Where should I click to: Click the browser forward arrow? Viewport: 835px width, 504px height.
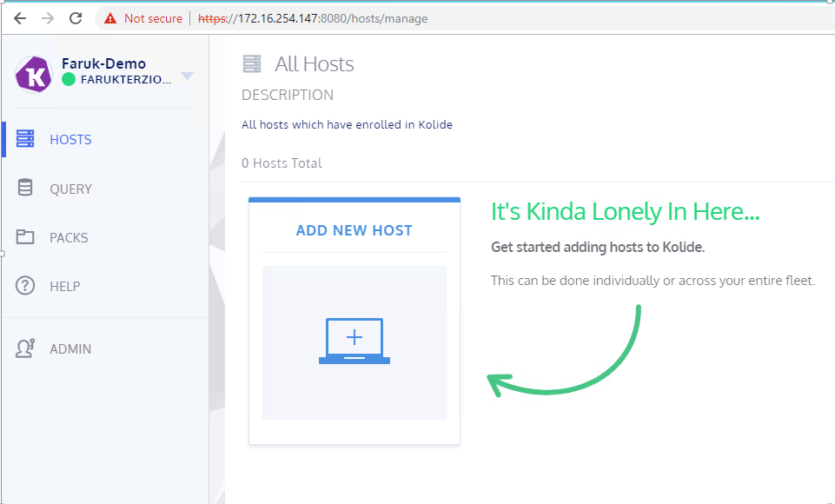48,18
